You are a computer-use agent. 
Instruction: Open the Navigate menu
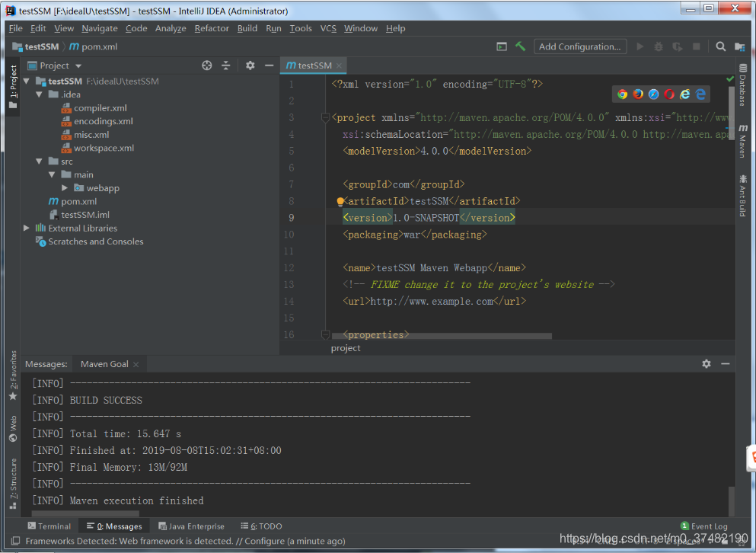(x=100, y=28)
